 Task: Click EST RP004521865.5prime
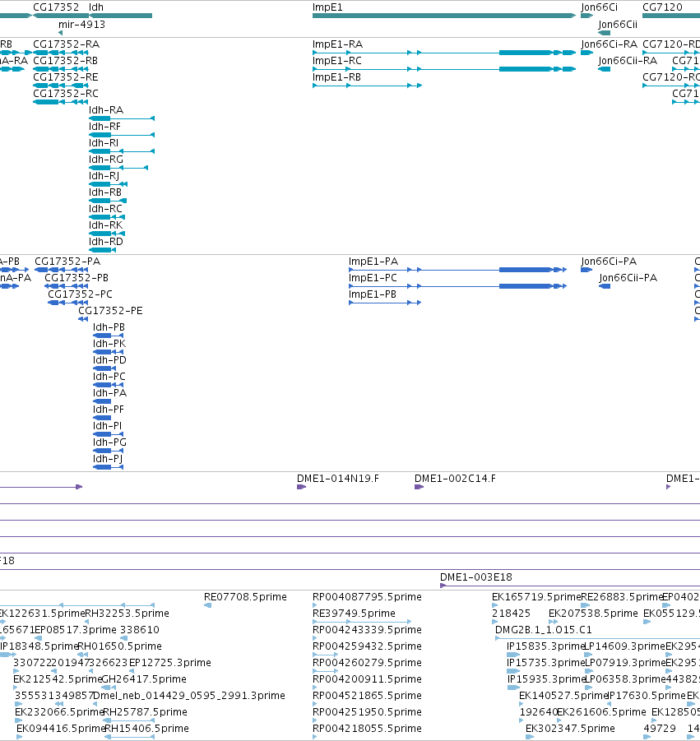click(x=367, y=696)
